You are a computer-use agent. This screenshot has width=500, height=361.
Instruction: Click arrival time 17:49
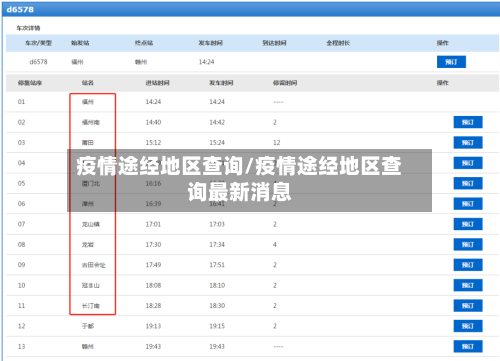coord(153,265)
